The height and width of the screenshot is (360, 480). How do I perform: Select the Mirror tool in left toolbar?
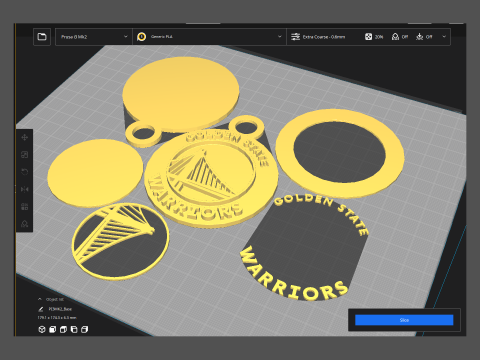25,189
